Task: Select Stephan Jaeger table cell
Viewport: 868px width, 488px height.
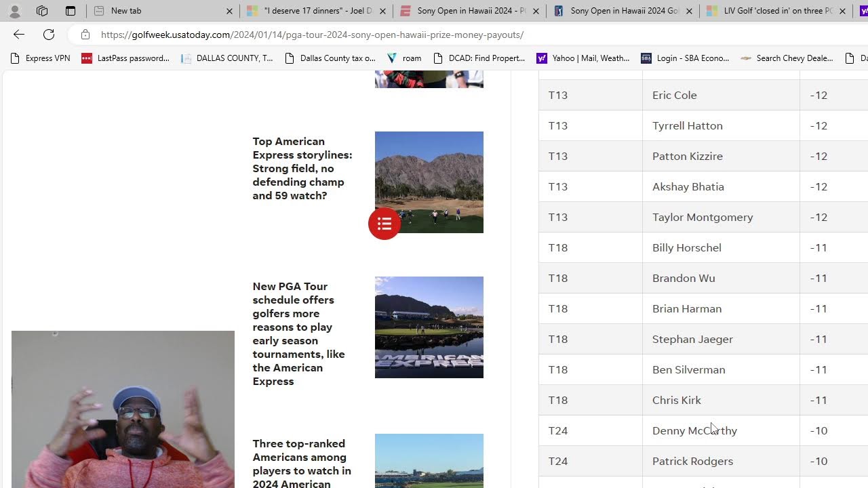Action: point(721,339)
